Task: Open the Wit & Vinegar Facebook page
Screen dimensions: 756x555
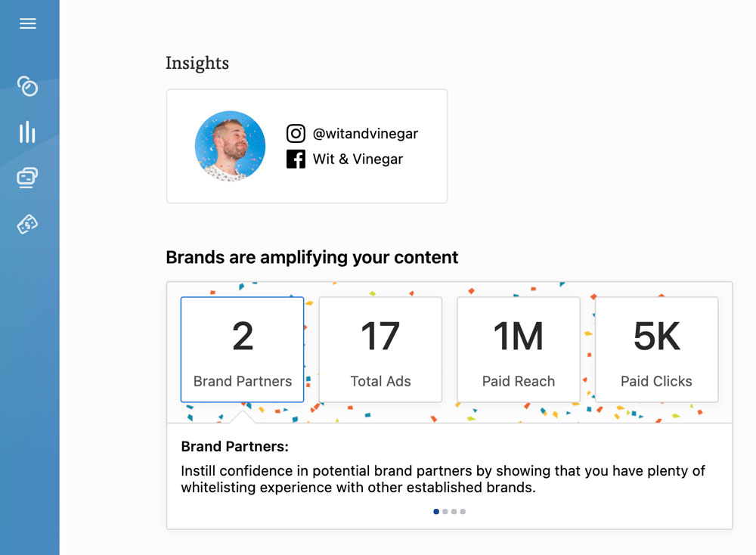Action: [x=358, y=159]
